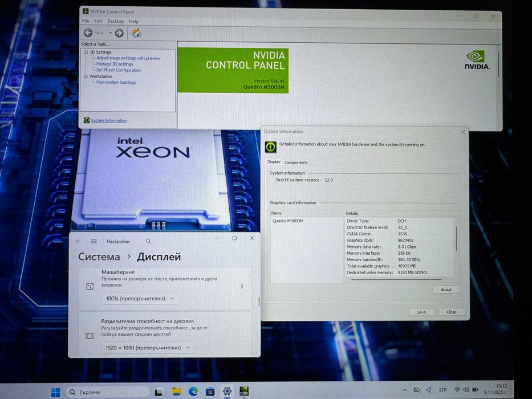The image size is (532, 399).
Task: Switch to the Components tab
Action: click(x=296, y=162)
